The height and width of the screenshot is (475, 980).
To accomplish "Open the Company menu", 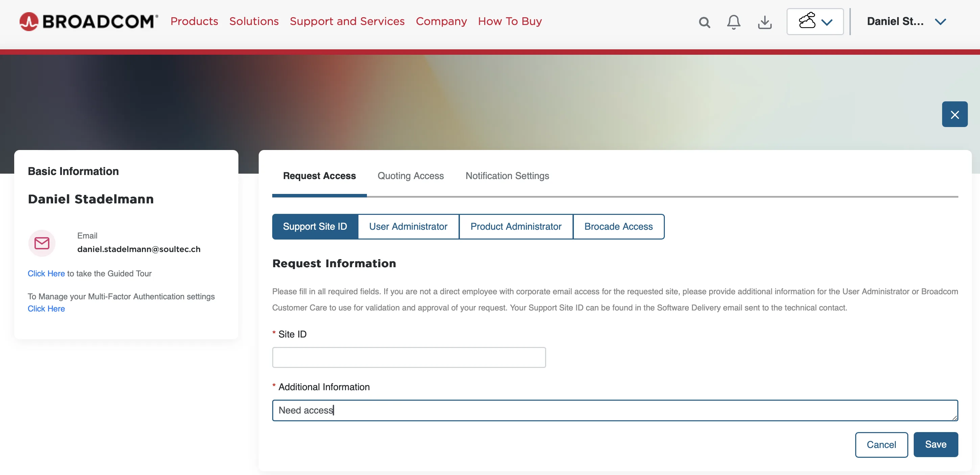I will click(x=441, y=21).
